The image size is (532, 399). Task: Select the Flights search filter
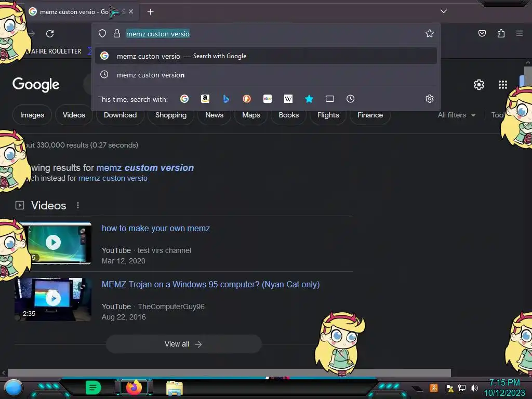[x=328, y=115]
